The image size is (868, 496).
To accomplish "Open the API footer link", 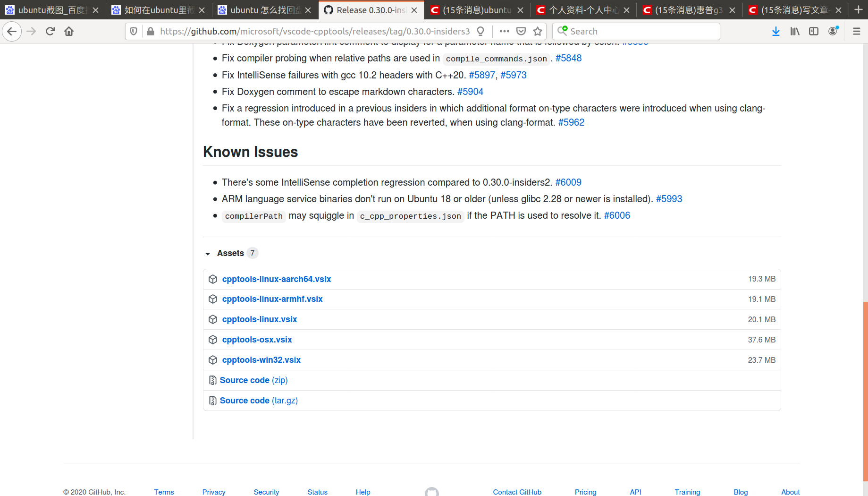I will pos(635,492).
